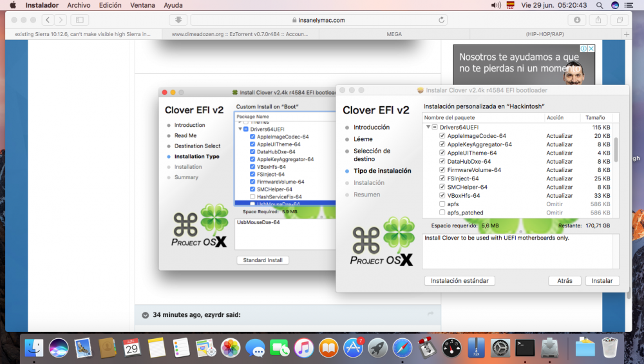Open the Edición menu

(110, 5)
